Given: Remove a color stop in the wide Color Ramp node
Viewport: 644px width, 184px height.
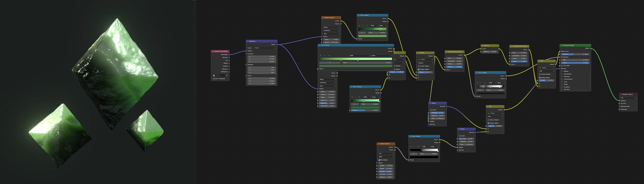Looking at the screenshot, I should click(324, 56).
